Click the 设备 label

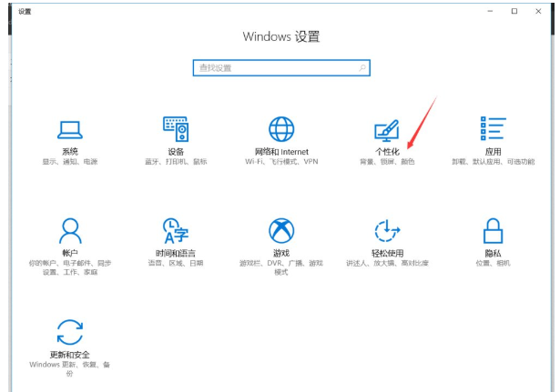tap(176, 152)
